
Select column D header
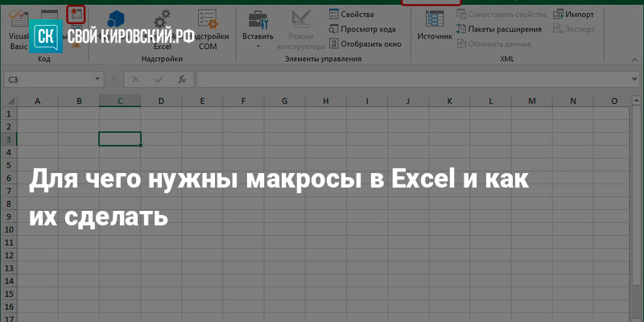tap(161, 101)
